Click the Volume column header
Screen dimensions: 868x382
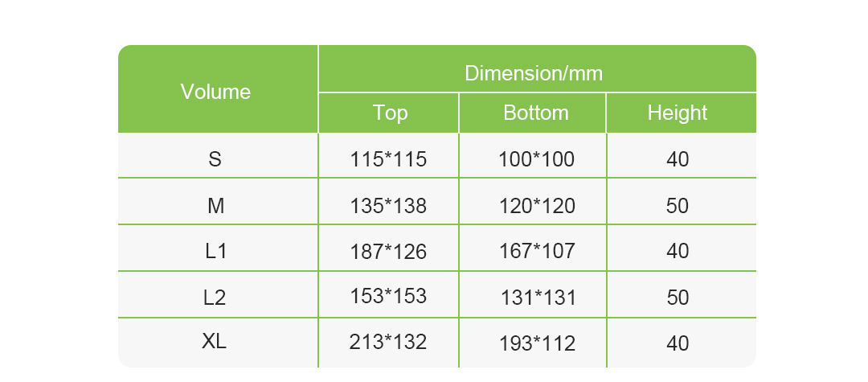pos(216,92)
